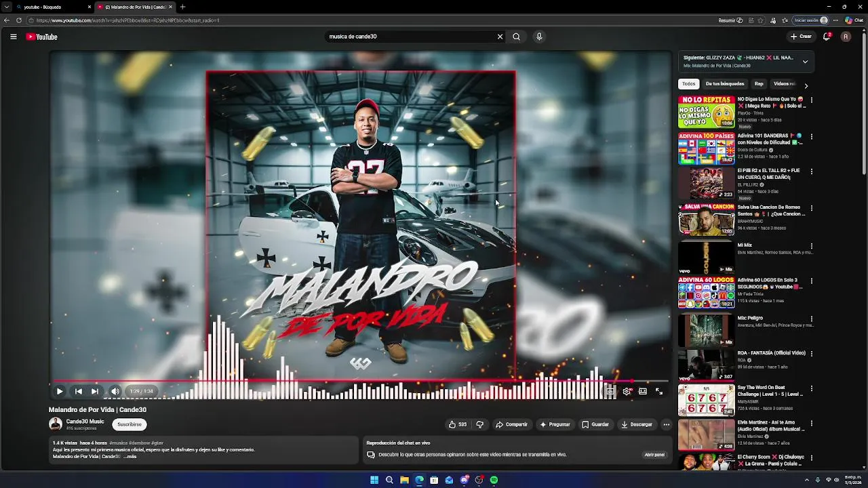Play the video
This screenshot has width=868, height=488.
pos(60,391)
